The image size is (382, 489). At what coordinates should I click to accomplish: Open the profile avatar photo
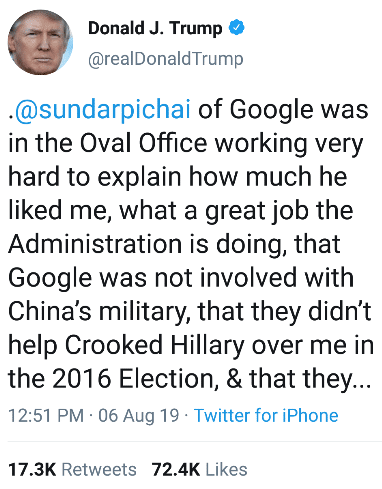40,42
